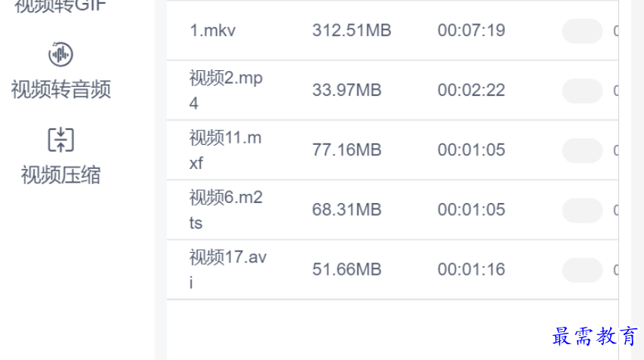
Task: Click the 00:07:19 duration value
Action: [x=471, y=31]
